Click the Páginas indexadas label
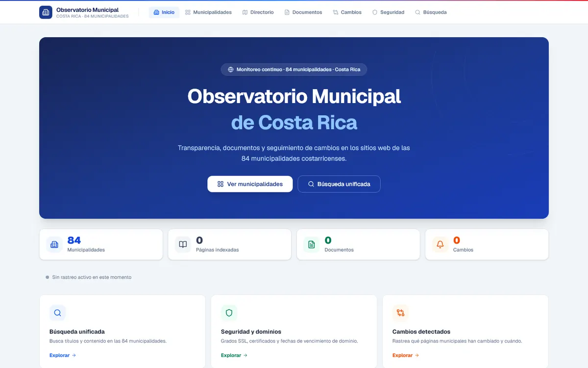The image size is (588, 368). pyautogui.click(x=218, y=250)
